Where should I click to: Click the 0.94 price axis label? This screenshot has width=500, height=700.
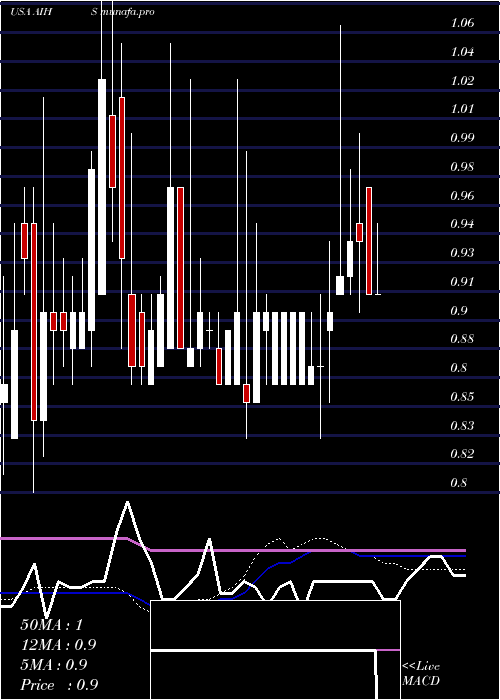click(462, 224)
